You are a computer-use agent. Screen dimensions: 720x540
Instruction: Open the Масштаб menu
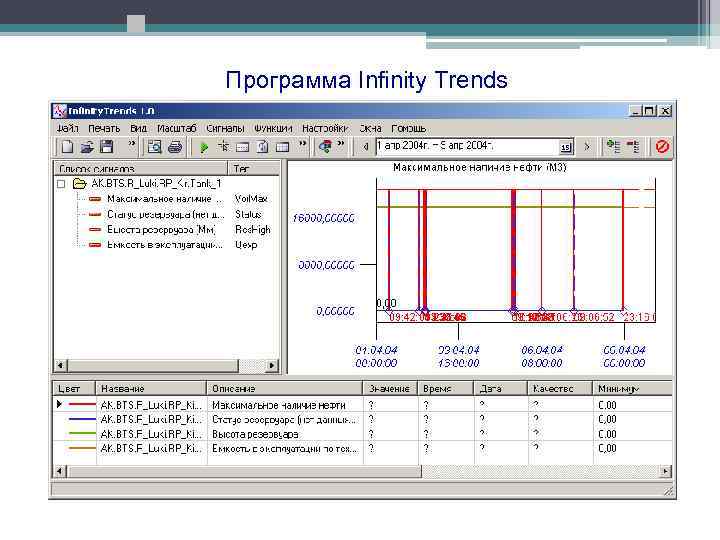(176, 129)
